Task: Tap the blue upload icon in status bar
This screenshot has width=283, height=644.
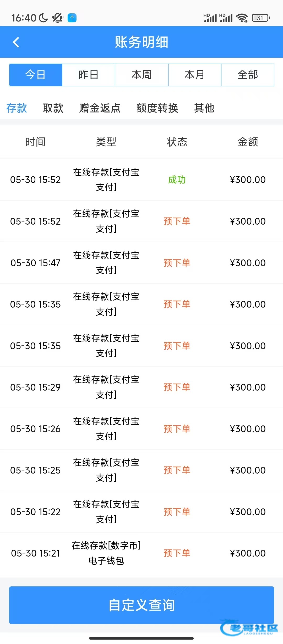Action: (72, 18)
